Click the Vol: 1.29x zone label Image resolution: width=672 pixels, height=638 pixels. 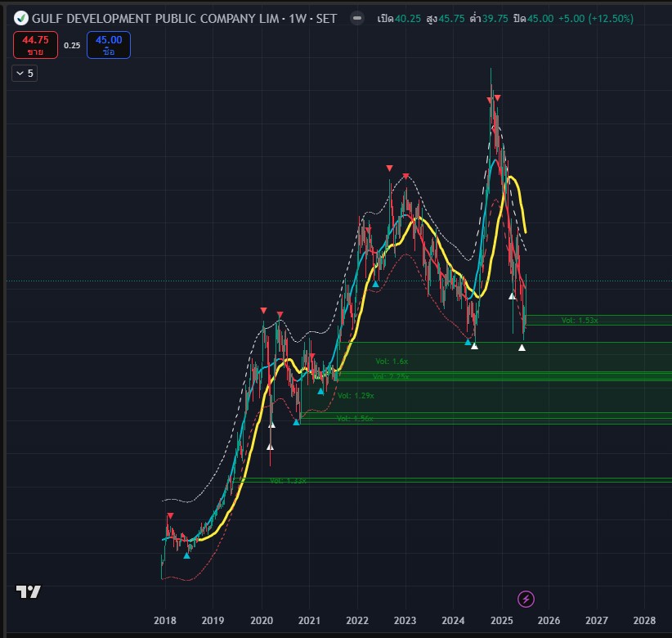pyautogui.click(x=356, y=396)
